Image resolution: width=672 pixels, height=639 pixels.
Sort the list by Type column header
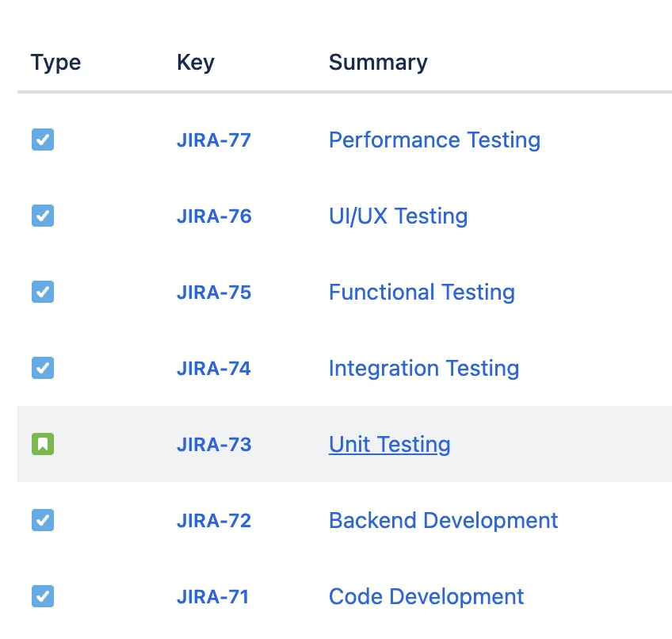click(x=55, y=62)
